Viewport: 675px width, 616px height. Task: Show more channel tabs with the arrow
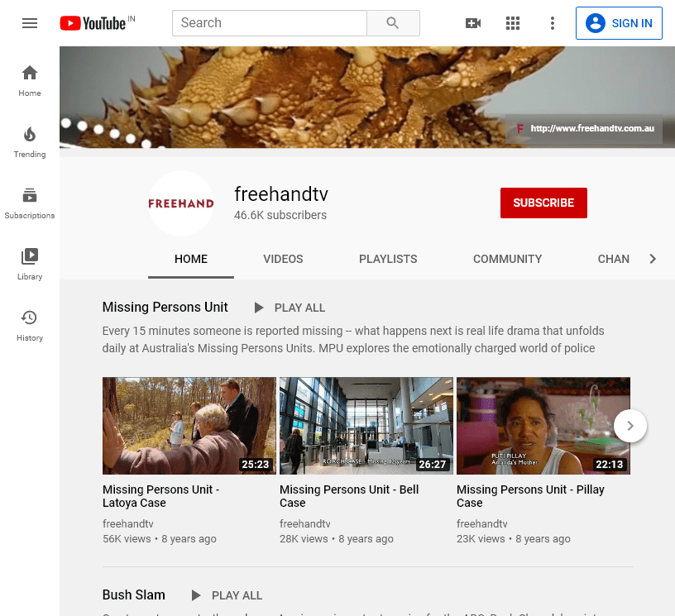653,259
